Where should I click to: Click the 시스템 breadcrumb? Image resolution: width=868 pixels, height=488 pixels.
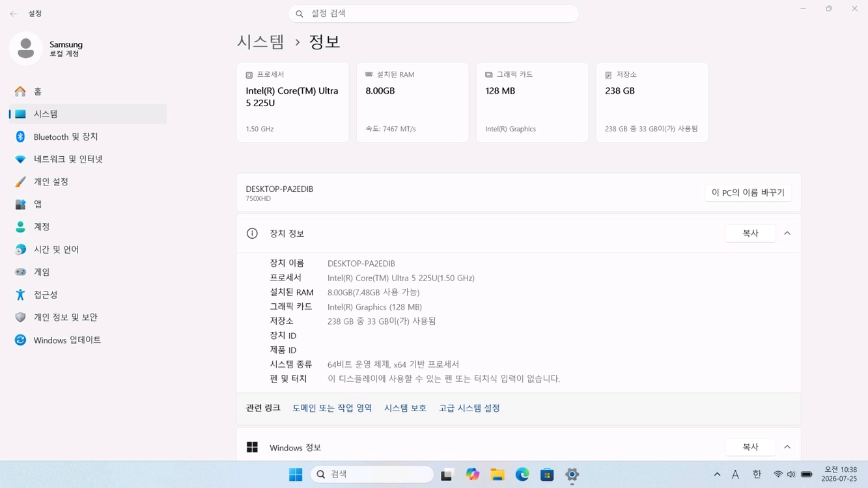coord(260,42)
